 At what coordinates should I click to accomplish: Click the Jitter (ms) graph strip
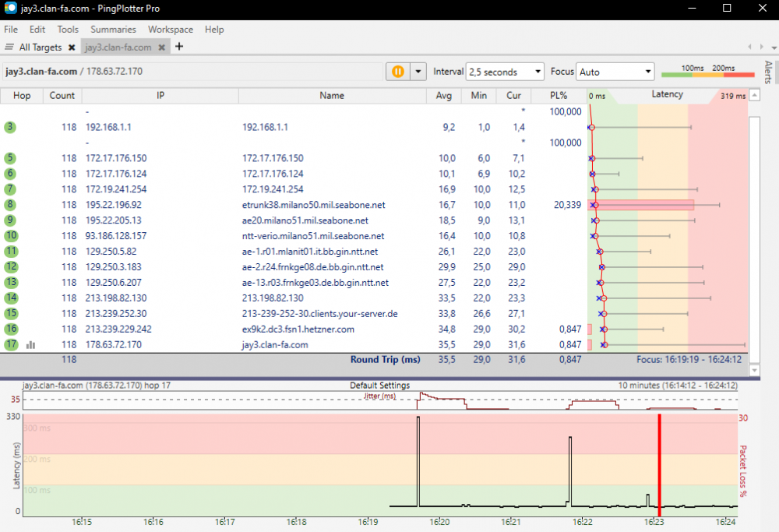[380, 400]
